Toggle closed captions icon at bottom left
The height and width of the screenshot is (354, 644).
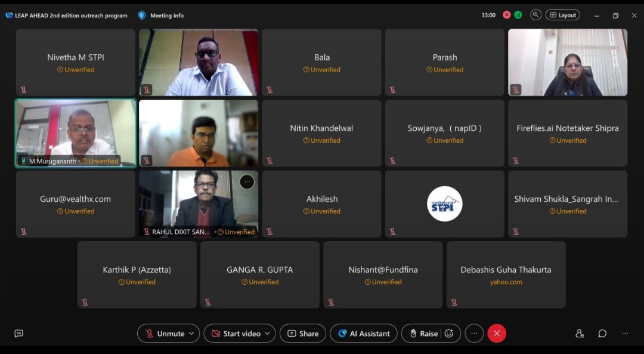click(x=19, y=334)
